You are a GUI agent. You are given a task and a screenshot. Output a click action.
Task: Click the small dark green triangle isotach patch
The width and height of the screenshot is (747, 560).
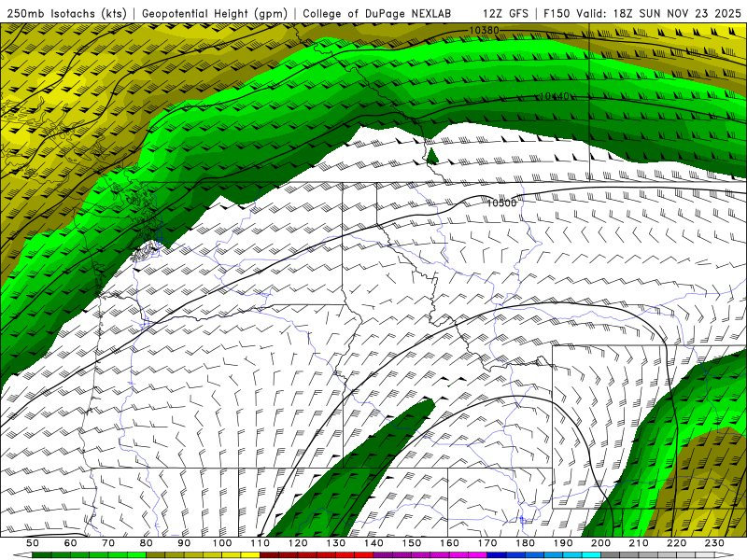tap(431, 156)
